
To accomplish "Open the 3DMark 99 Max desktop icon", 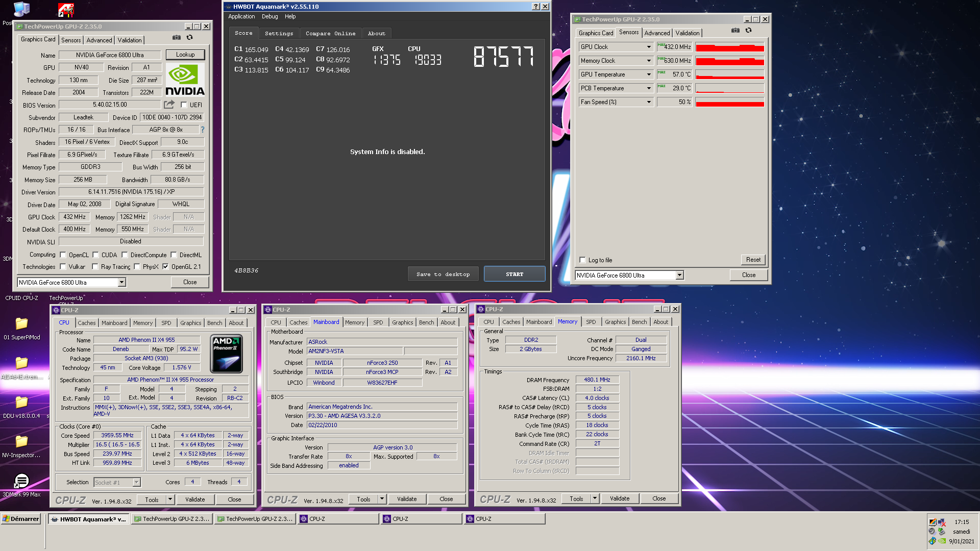I will pos(21,481).
